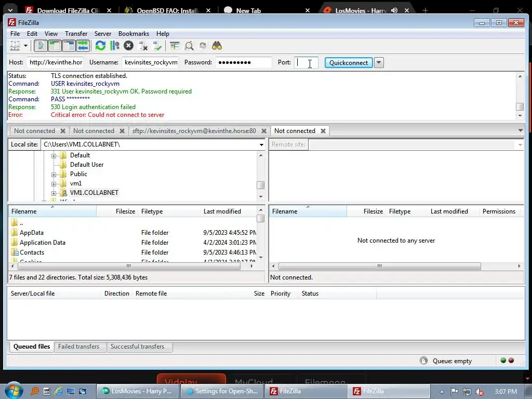The image size is (532, 399).
Task: Switch to the first Not connected tab
Action: 34,130
